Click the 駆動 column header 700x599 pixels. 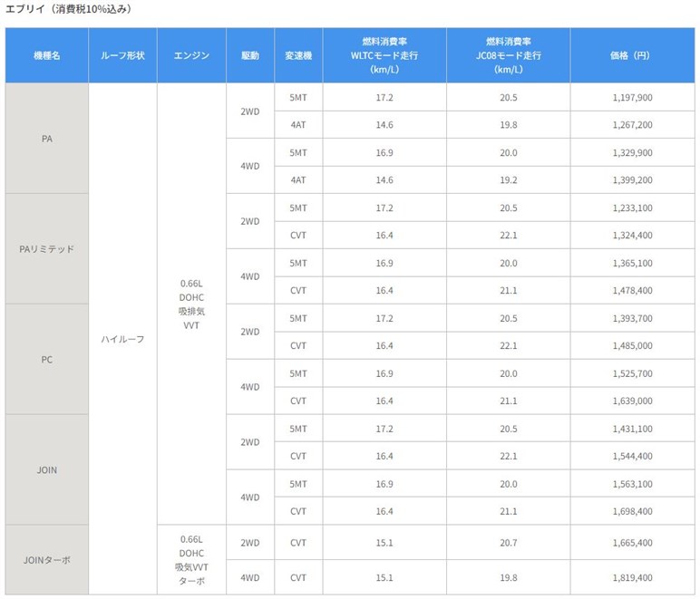(x=249, y=55)
